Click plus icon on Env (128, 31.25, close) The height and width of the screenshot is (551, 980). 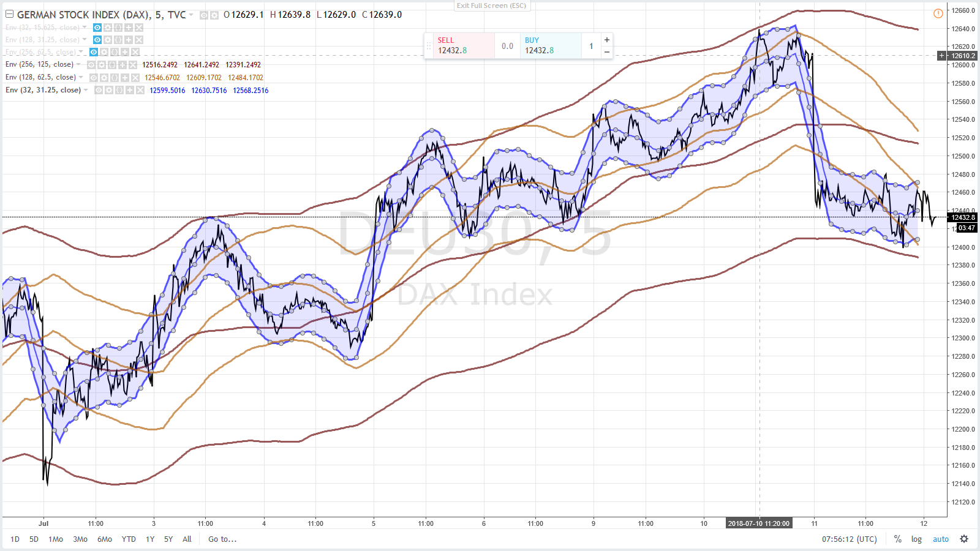click(129, 40)
